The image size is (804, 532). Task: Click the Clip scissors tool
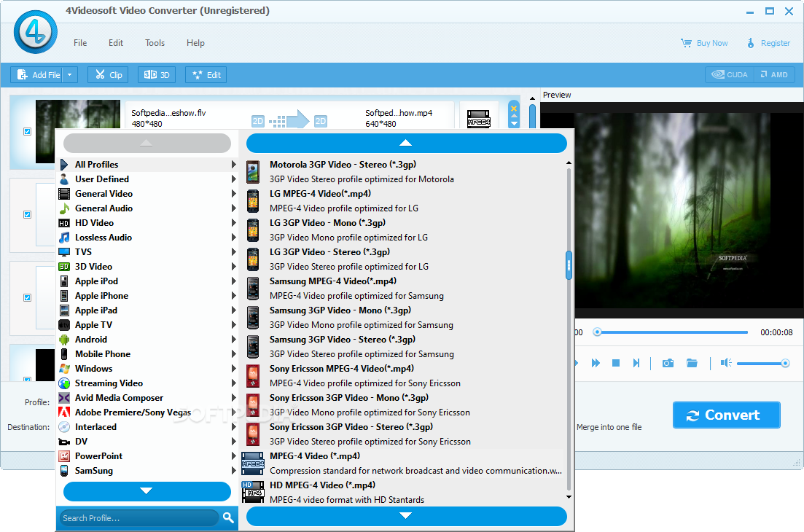108,75
